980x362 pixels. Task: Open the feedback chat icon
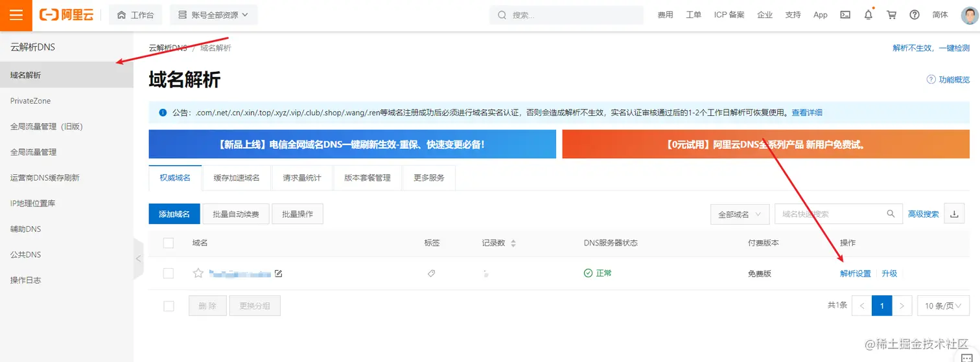tap(966, 358)
